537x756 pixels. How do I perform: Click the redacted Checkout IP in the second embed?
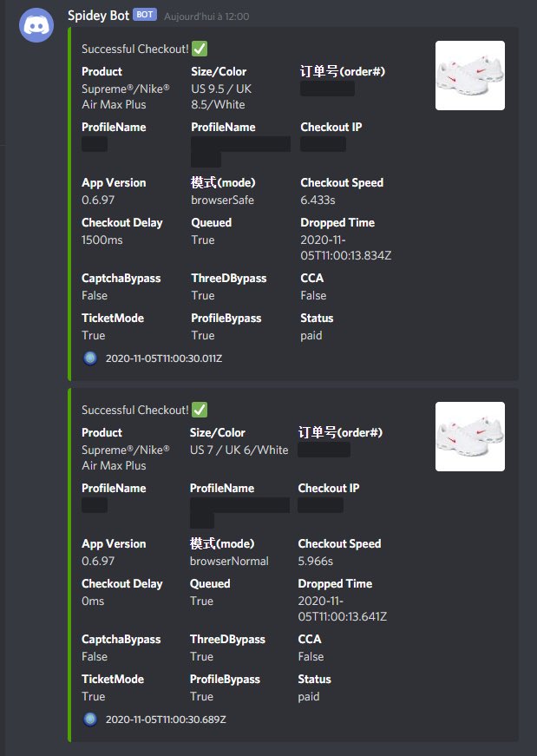321,505
